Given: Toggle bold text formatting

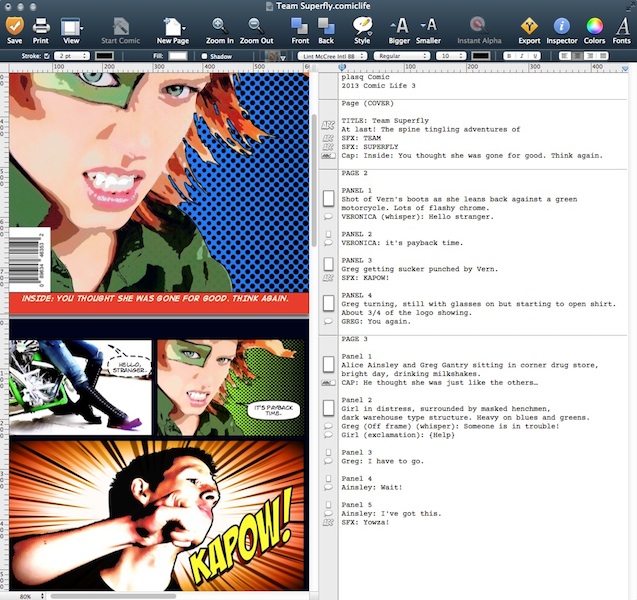Looking at the screenshot, I should coord(507,56).
